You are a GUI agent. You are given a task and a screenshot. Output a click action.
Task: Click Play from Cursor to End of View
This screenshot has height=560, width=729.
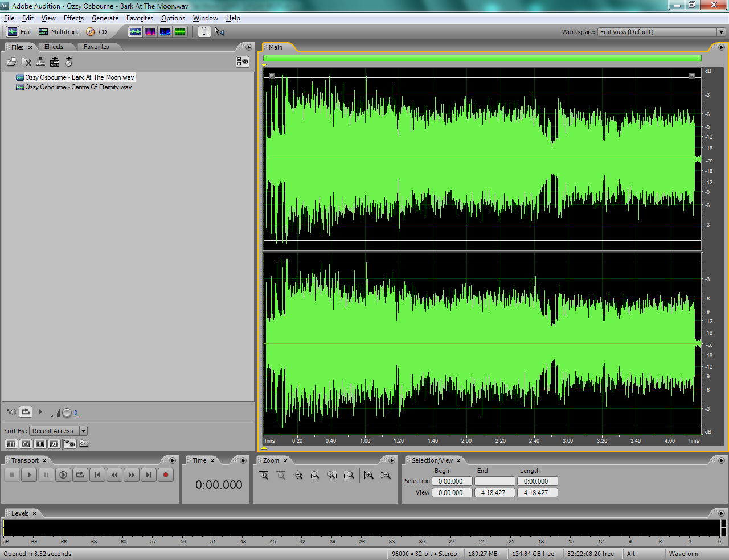coord(63,475)
